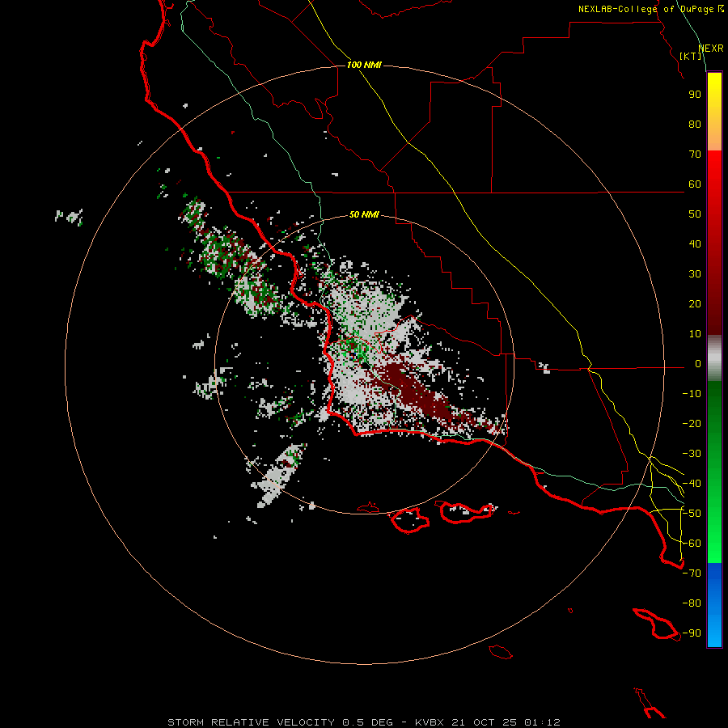The image size is (728, 728).
Task: Click the -60 value on the velocity scale
Action: pyautogui.click(x=692, y=544)
